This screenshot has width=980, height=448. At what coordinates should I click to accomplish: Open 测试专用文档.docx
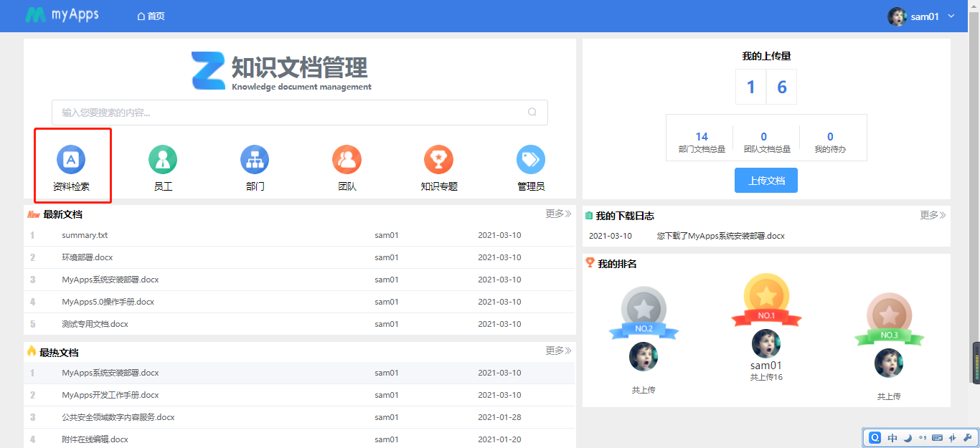pos(95,324)
